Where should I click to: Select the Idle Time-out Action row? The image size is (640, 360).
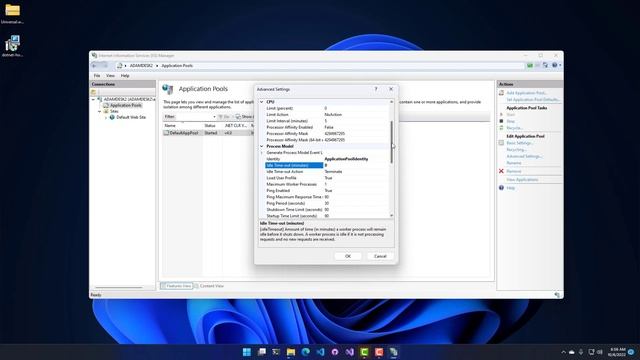point(327,171)
